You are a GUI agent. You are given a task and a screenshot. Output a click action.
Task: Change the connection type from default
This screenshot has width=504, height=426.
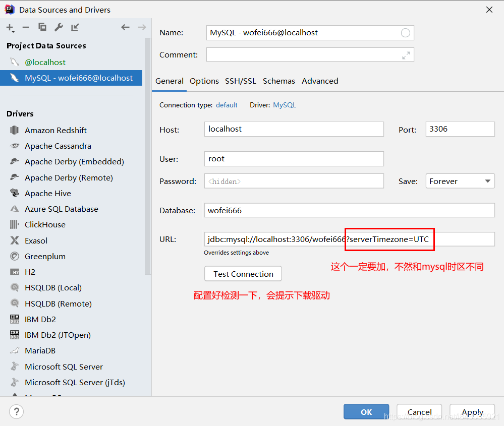click(227, 105)
